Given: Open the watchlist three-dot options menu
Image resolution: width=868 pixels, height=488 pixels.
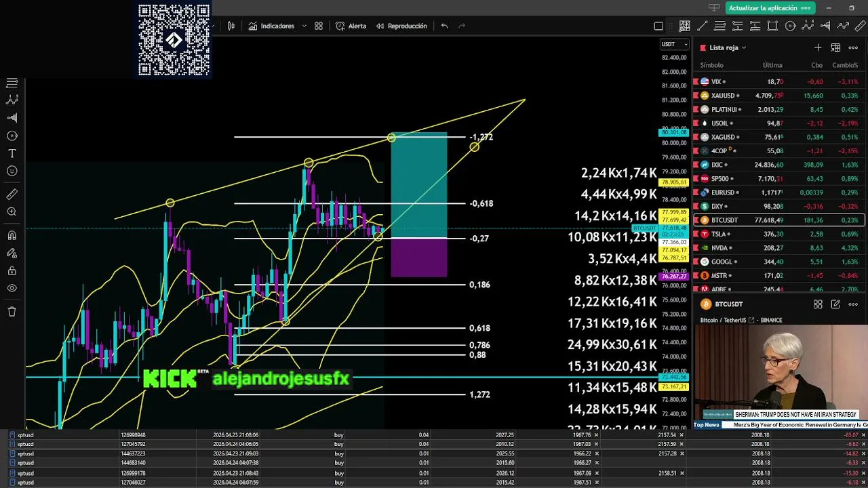Looking at the screenshot, I should pyautogui.click(x=853, y=47).
